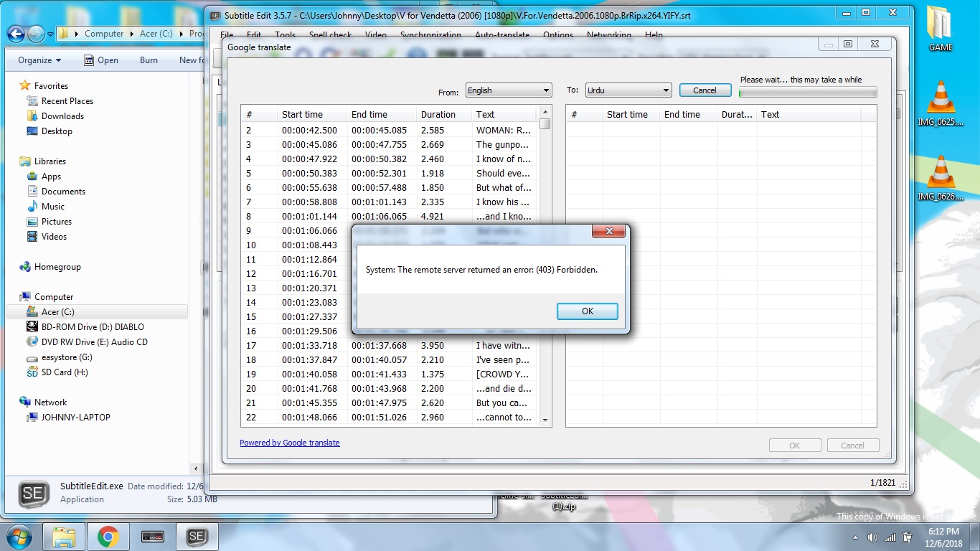Click the Explorer back navigation button
Image resolution: width=980 pixels, height=551 pixels.
pos(16,33)
